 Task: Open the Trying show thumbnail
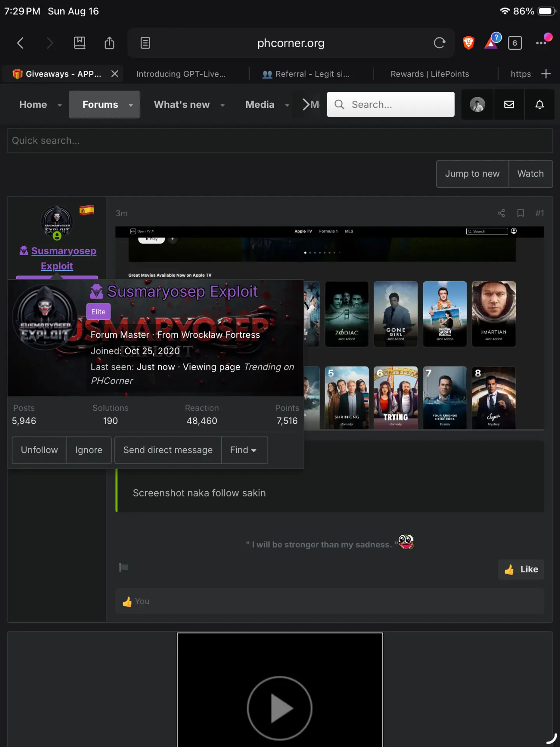395,398
